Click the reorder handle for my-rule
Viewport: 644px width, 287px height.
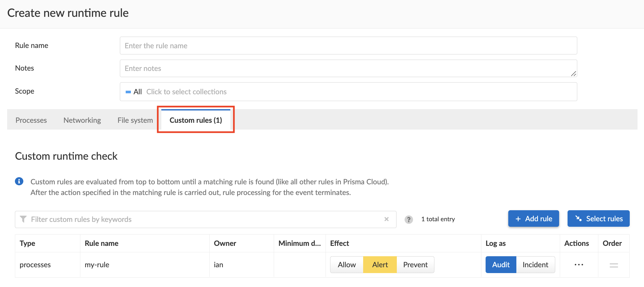click(614, 265)
